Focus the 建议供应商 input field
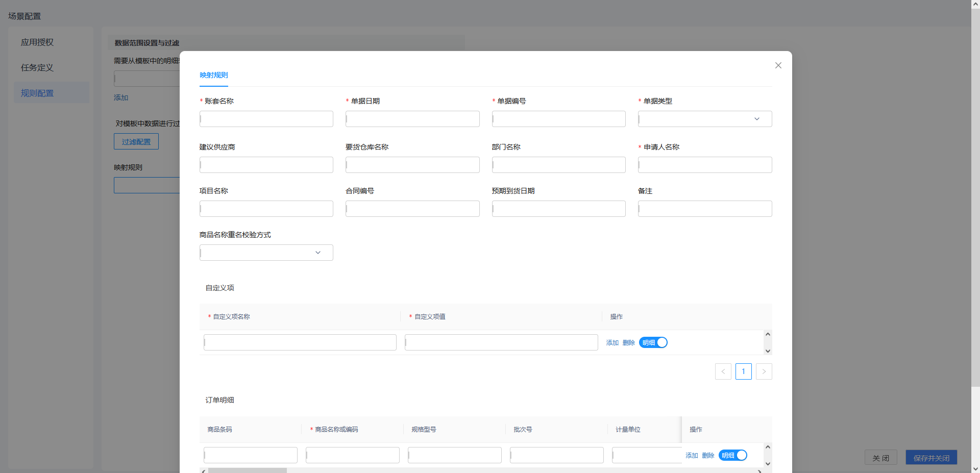 pos(266,165)
